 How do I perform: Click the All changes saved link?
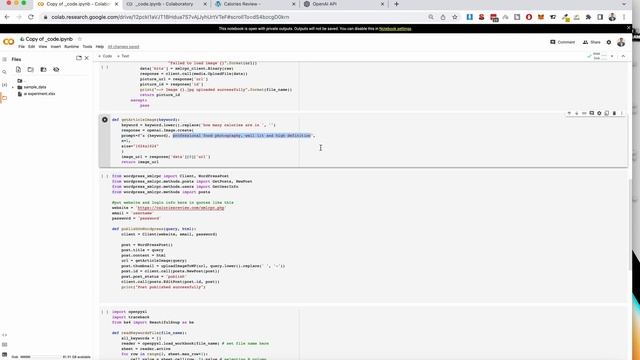coord(123,47)
